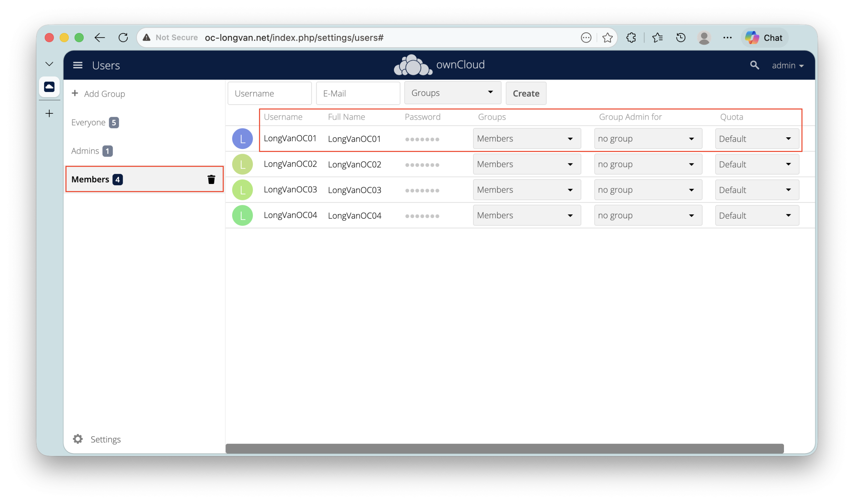The image size is (854, 504).
Task: Click the horizontal scrollbar at the bottom
Action: 504,448
